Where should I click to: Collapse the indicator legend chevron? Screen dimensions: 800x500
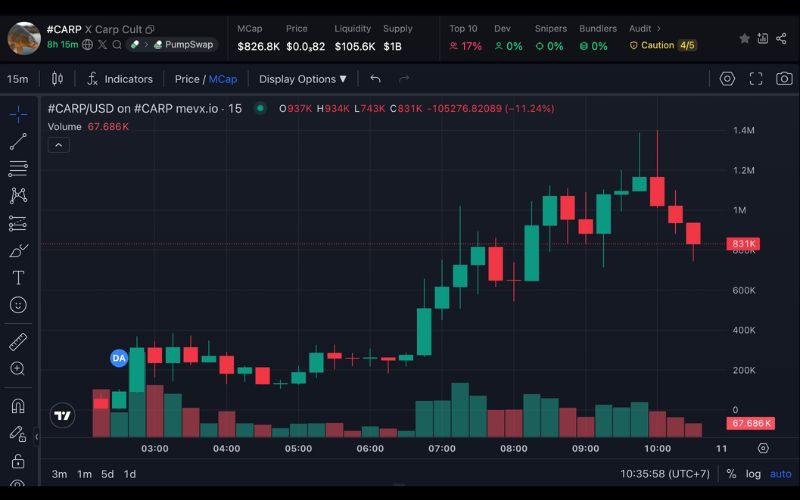(x=59, y=145)
